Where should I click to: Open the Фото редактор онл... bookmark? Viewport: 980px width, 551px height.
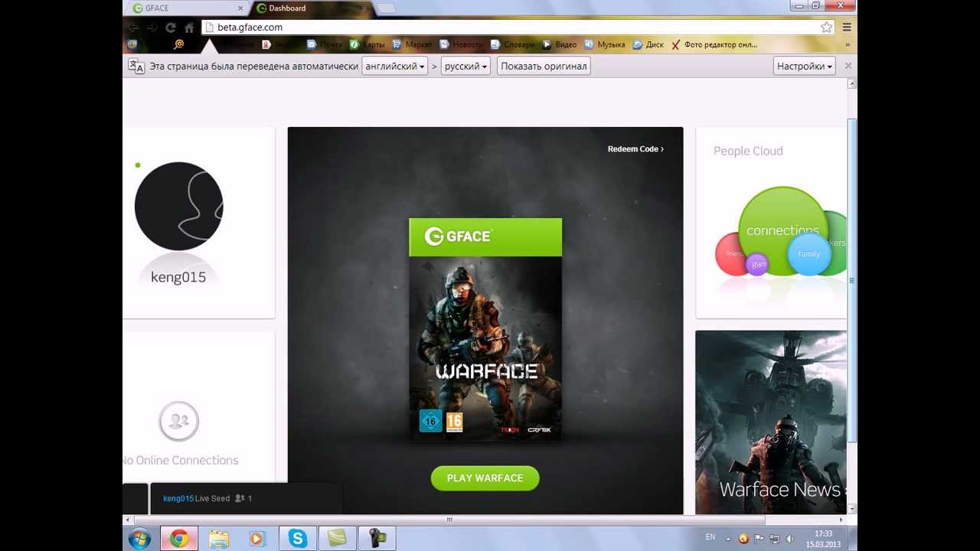(714, 44)
